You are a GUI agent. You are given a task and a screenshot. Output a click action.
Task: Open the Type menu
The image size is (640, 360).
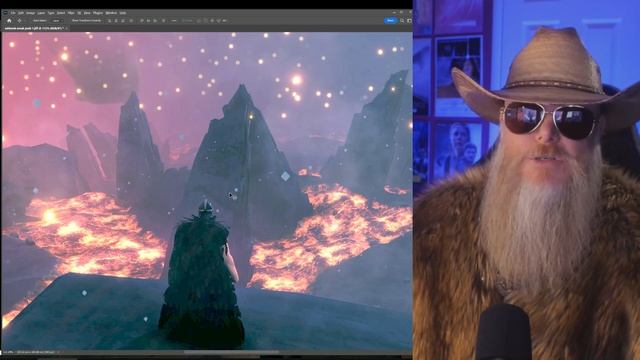coord(51,13)
